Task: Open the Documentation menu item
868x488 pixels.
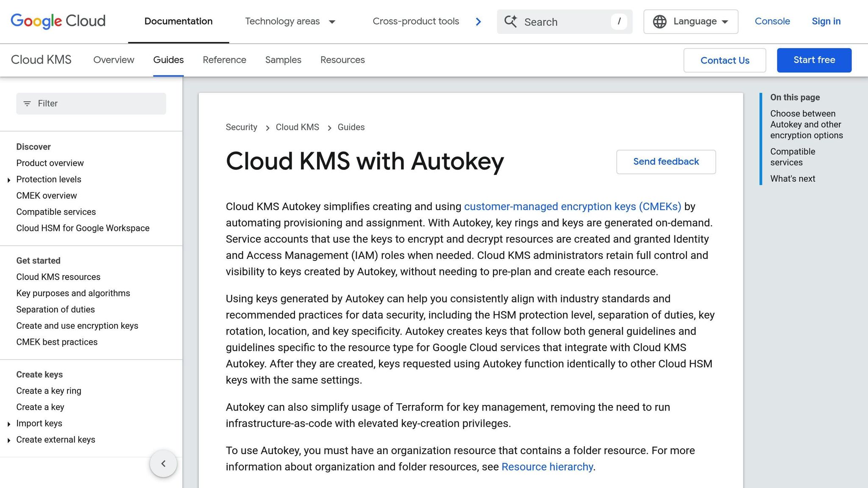Action: [x=178, y=21]
